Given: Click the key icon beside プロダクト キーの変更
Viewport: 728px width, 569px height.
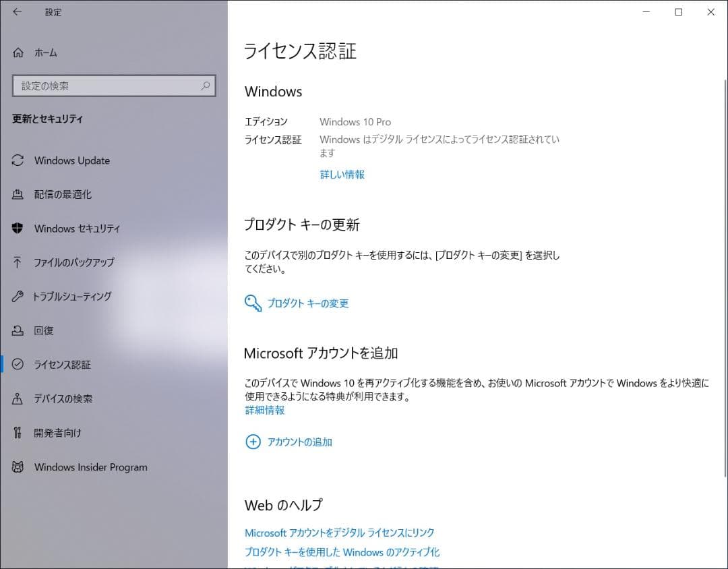Looking at the screenshot, I should (x=253, y=303).
